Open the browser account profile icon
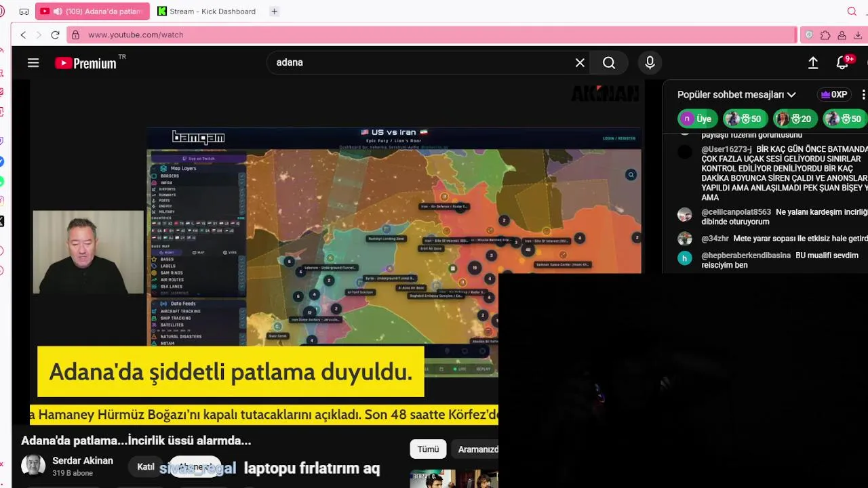Screen dimensions: 868x488 [x=842, y=35]
